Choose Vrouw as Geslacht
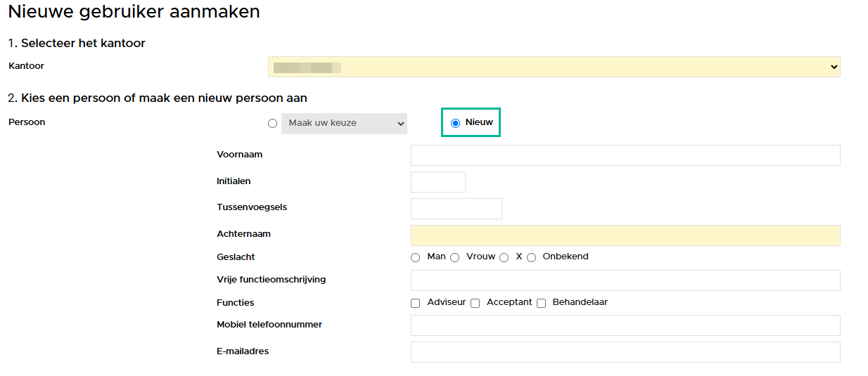The width and height of the screenshot is (868, 376). (454, 258)
